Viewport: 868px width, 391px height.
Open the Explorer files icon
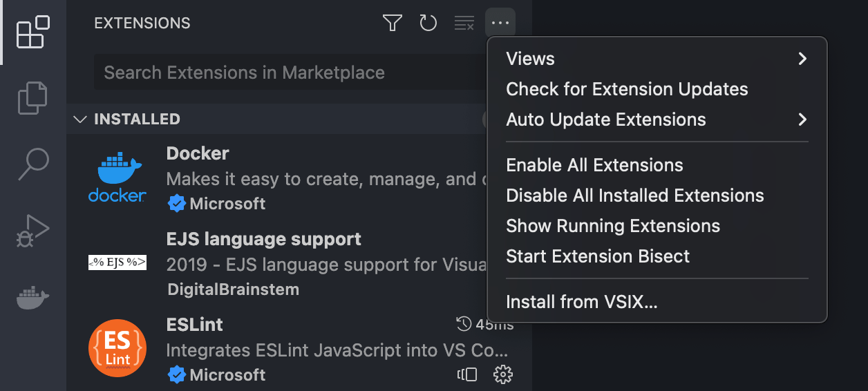pos(33,97)
